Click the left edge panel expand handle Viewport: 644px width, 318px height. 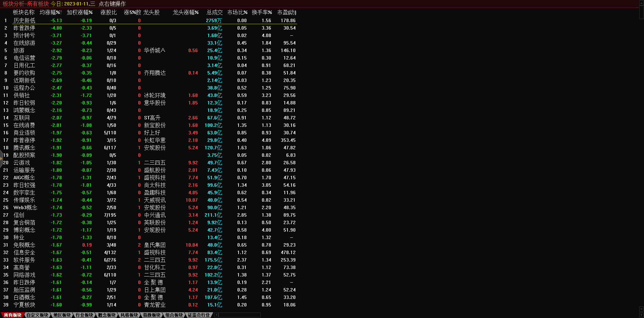(1, 158)
